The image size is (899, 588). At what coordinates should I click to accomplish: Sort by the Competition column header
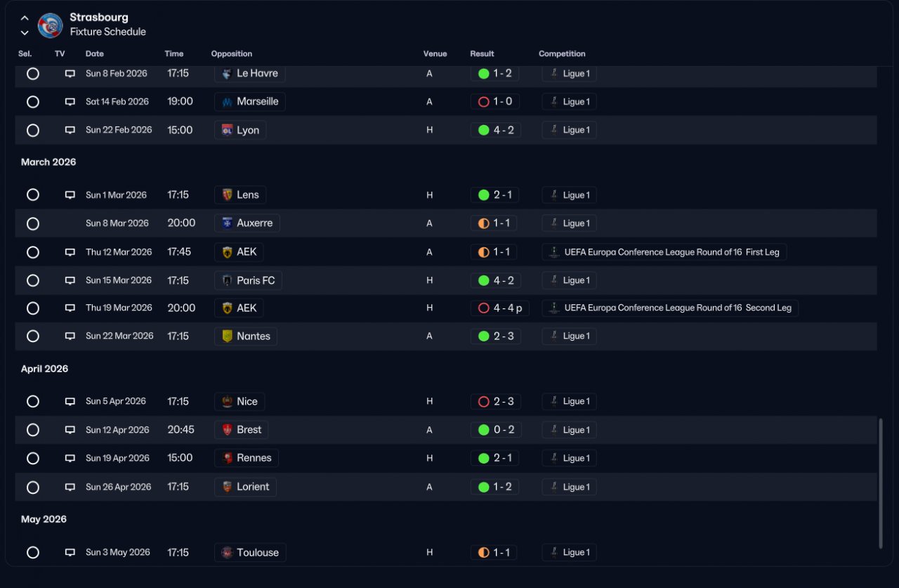(x=562, y=54)
